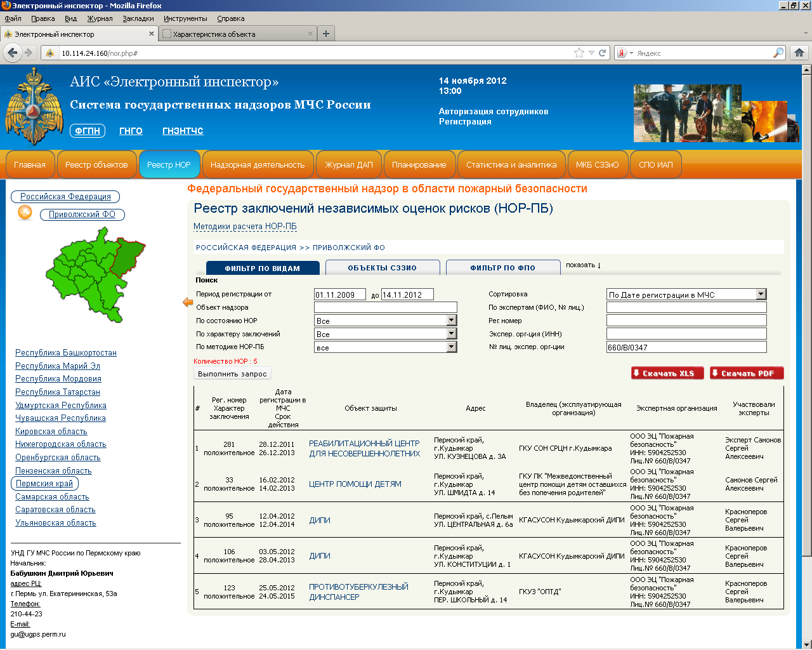Image resolution: width=812 pixels, height=650 pixels.
Task: Open the Файл menu
Action: pyautogui.click(x=13, y=18)
